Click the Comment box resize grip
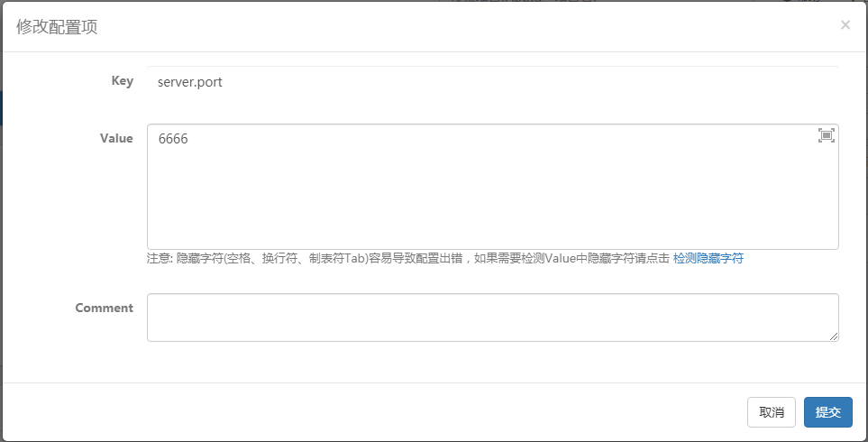 [x=834, y=336]
